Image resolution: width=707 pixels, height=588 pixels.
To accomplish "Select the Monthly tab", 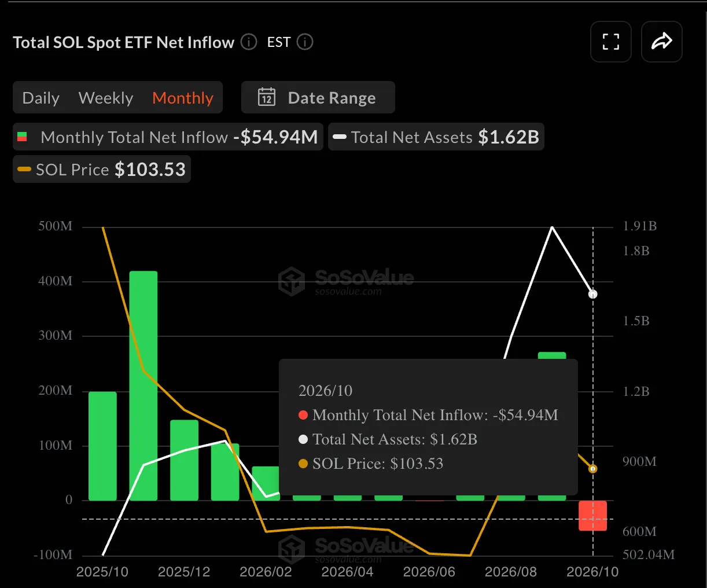I will 183,98.
